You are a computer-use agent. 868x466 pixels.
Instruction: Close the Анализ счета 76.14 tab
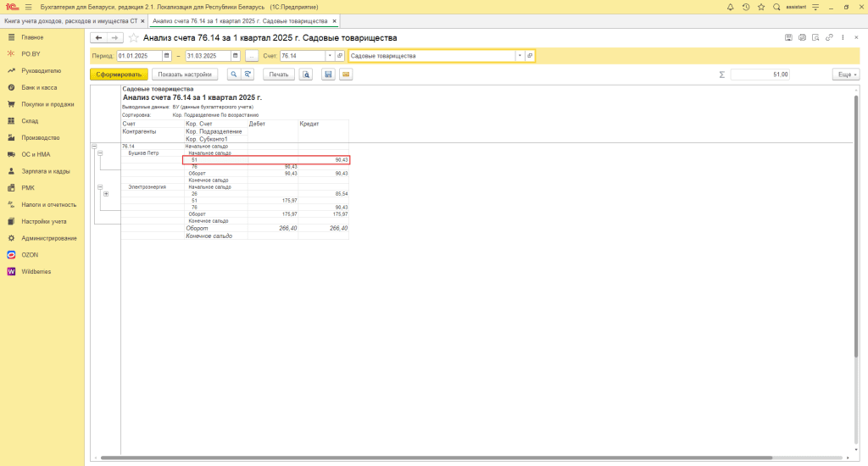pos(334,21)
